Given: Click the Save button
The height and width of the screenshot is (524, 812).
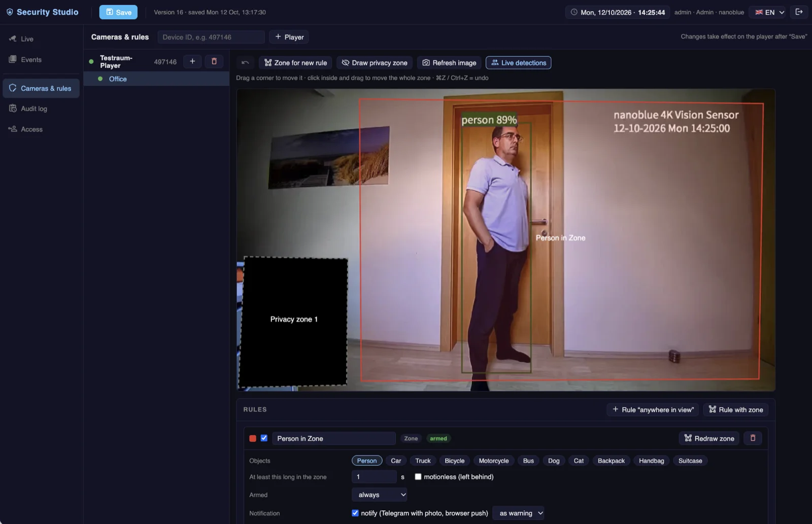Looking at the screenshot, I should coord(118,12).
